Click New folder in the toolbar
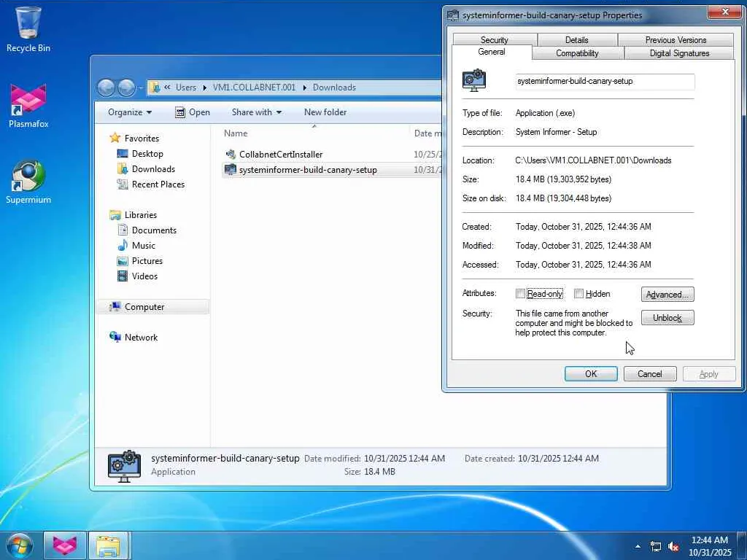Image resolution: width=747 pixels, height=560 pixels. pyautogui.click(x=325, y=112)
